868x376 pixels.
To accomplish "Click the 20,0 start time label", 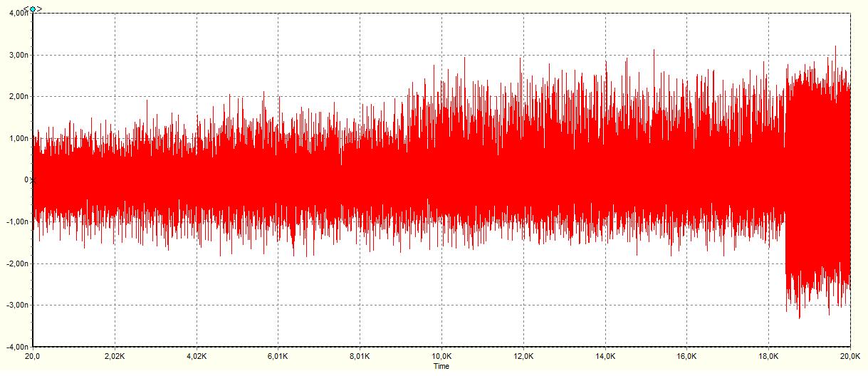I will pyautogui.click(x=33, y=355).
